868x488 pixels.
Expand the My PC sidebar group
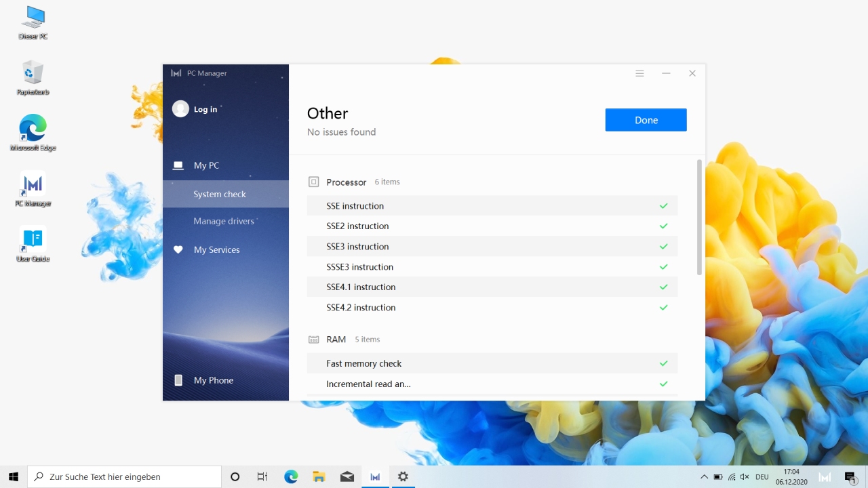coord(206,165)
